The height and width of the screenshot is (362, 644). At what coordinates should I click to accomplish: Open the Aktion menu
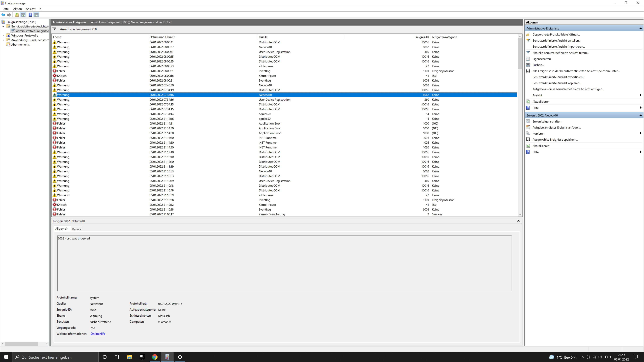click(17, 9)
